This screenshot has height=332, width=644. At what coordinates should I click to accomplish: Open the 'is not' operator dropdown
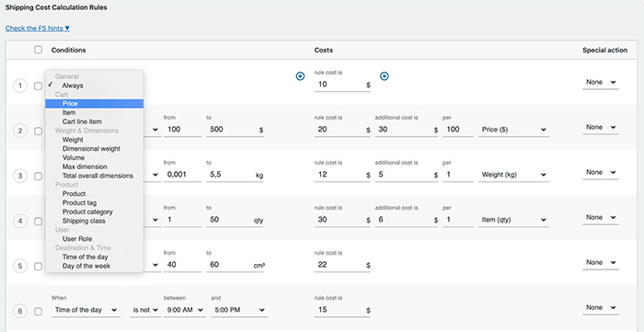click(145, 310)
